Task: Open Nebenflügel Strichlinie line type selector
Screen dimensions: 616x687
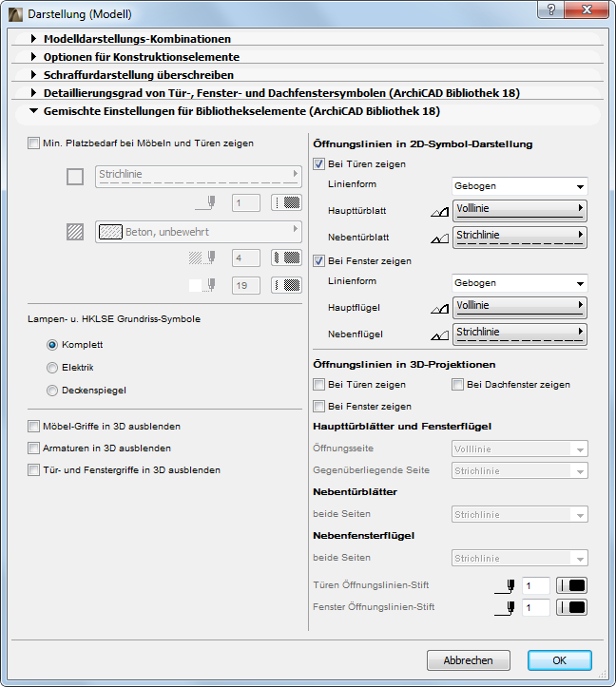Action: pyautogui.click(x=520, y=334)
